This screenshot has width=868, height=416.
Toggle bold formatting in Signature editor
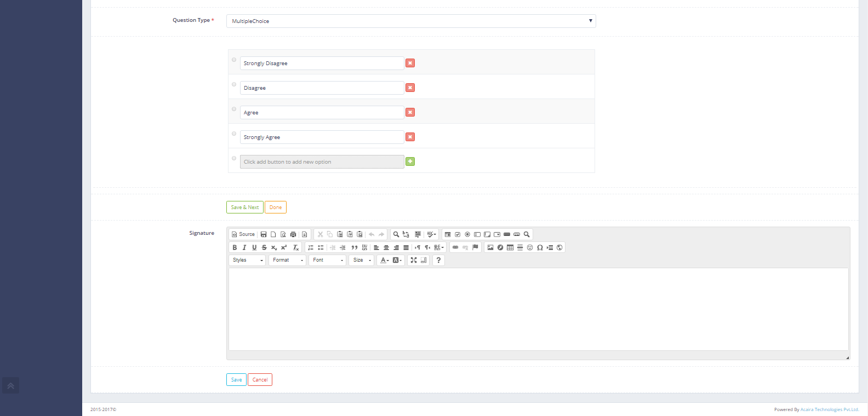[235, 247]
